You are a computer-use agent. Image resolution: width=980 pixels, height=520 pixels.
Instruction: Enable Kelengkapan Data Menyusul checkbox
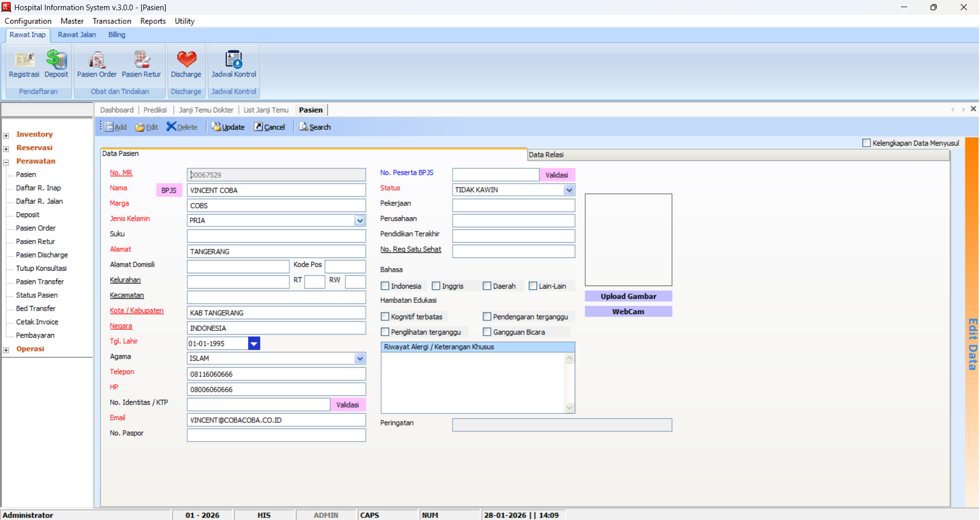click(x=866, y=143)
